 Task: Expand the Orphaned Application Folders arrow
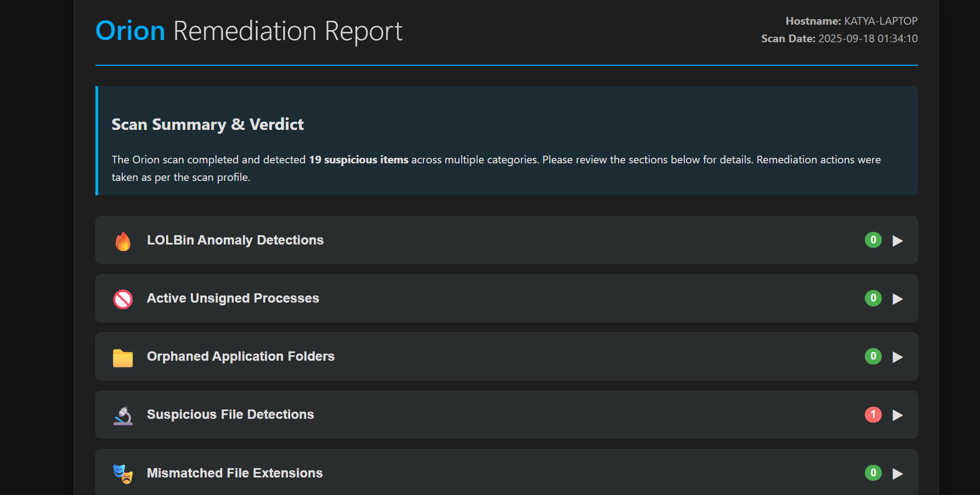click(x=898, y=357)
